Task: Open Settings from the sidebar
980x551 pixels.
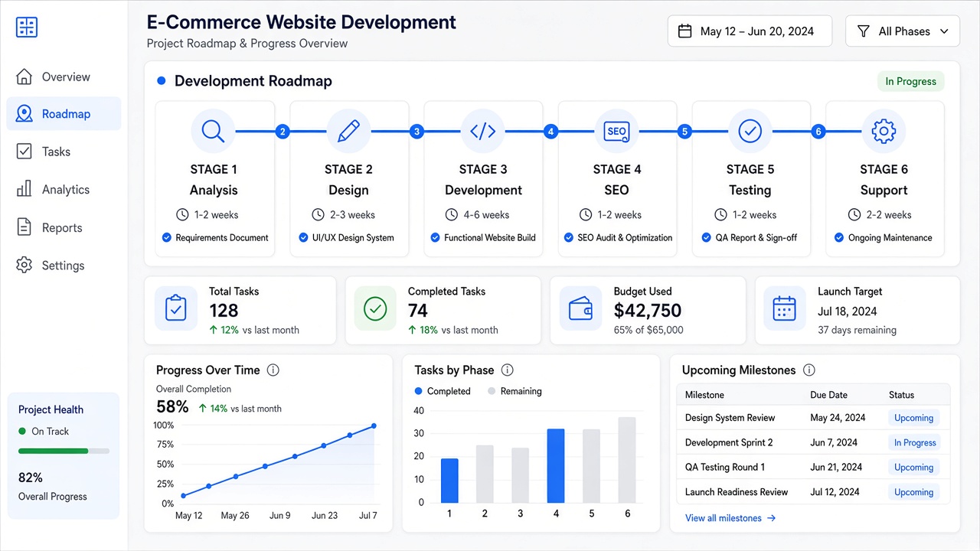Action: (64, 266)
